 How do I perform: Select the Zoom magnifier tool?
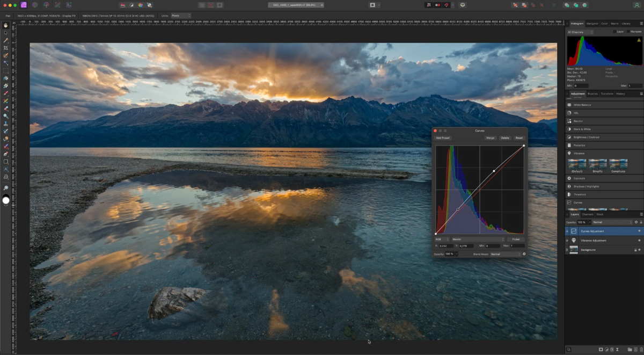coord(6,188)
